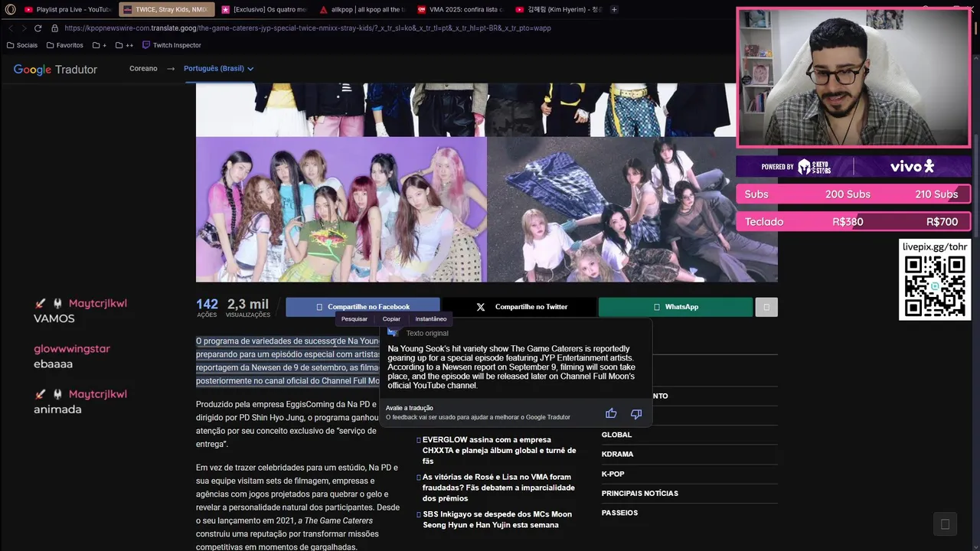Focus the address bar URL field

[308, 28]
